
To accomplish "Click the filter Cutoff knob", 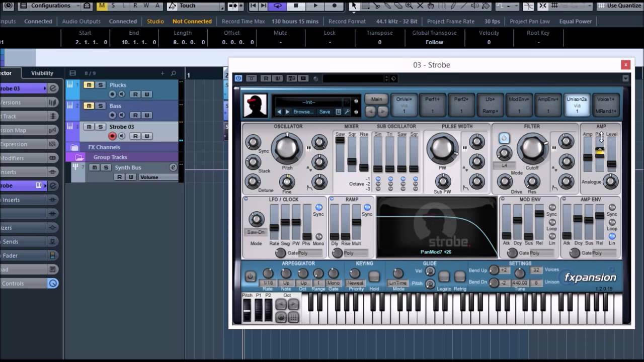I will [532, 148].
